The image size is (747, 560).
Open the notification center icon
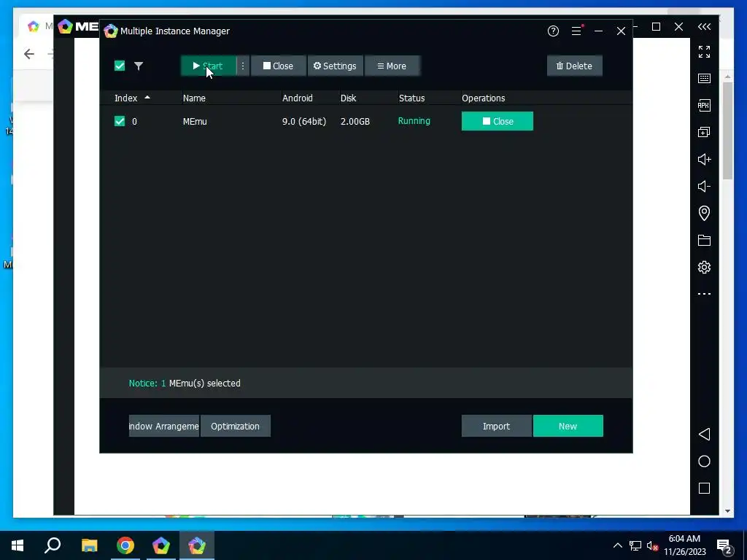point(724,545)
